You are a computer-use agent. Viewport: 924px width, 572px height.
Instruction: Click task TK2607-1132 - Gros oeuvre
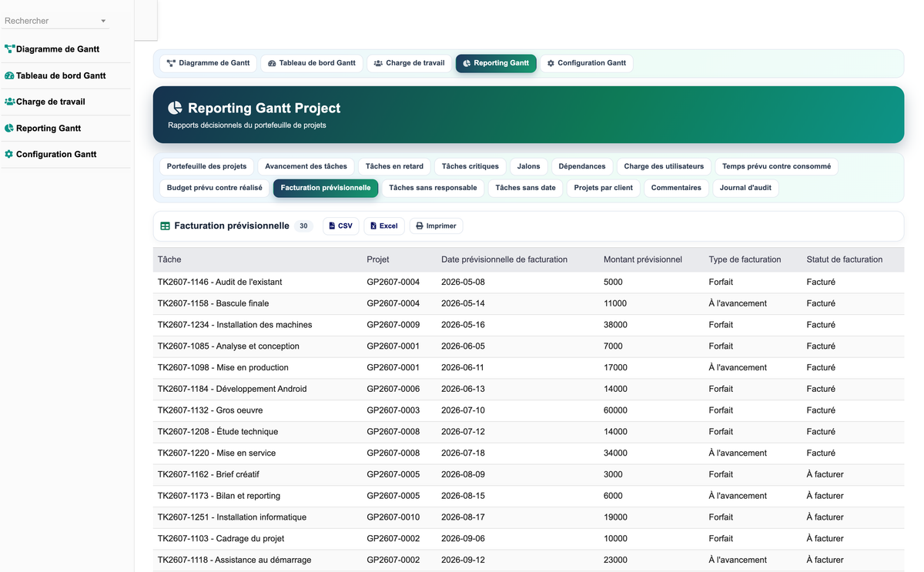210,410
